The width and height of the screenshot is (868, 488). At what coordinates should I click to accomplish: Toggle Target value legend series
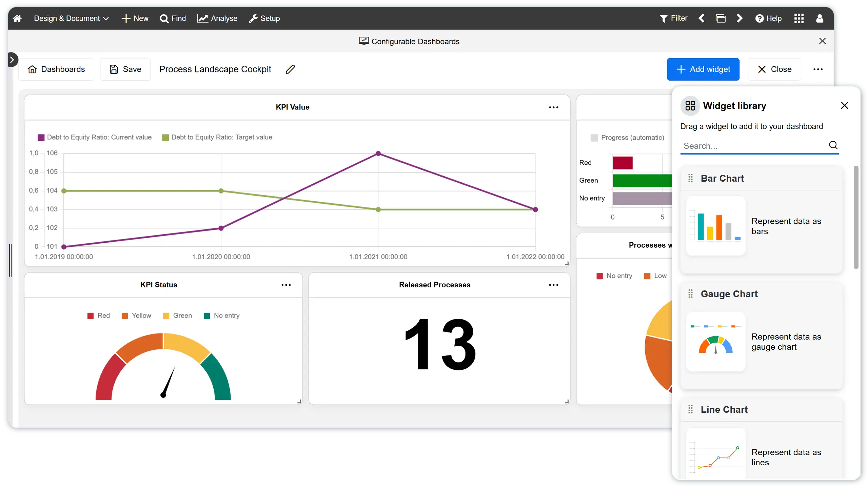pos(217,137)
